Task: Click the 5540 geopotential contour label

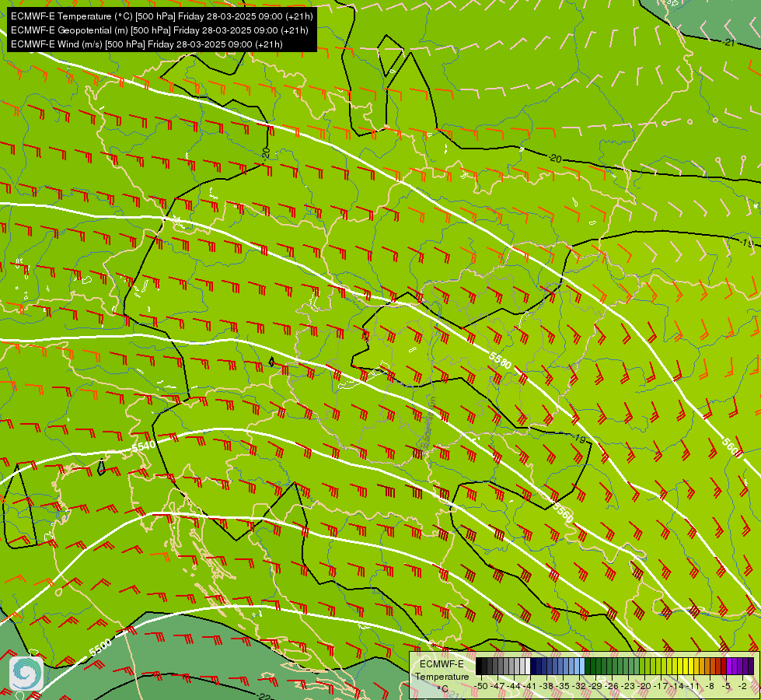Action: pyautogui.click(x=144, y=446)
